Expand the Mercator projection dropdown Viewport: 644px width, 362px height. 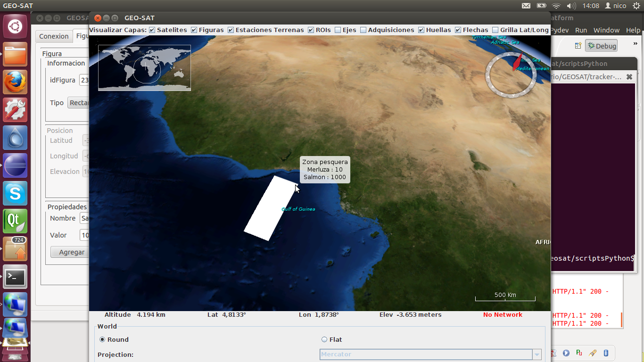(537, 354)
